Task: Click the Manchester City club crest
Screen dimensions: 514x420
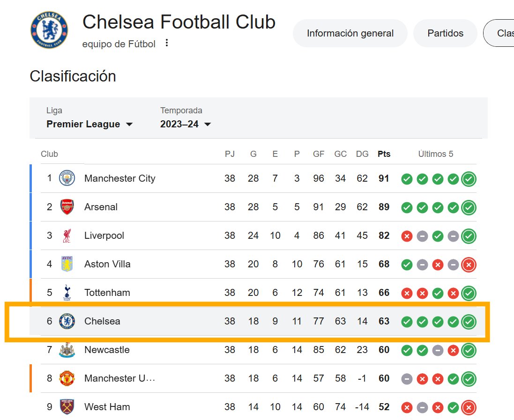Action: [67, 178]
